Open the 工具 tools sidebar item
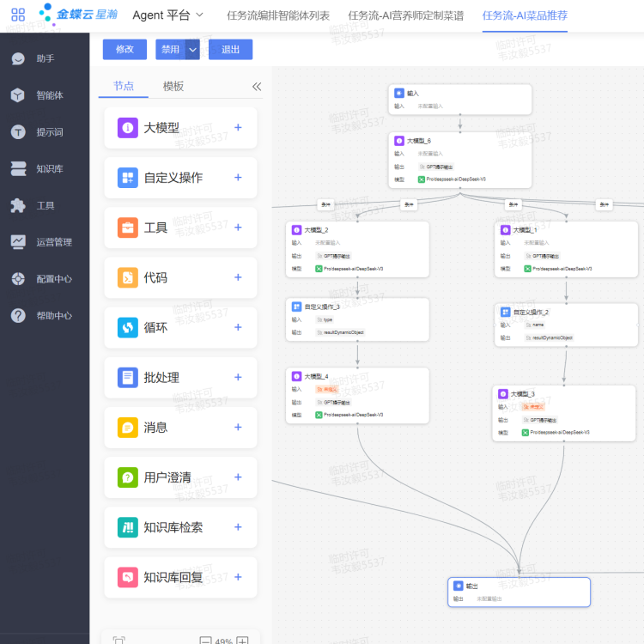Screen dimensions: 644x644 (x=45, y=205)
